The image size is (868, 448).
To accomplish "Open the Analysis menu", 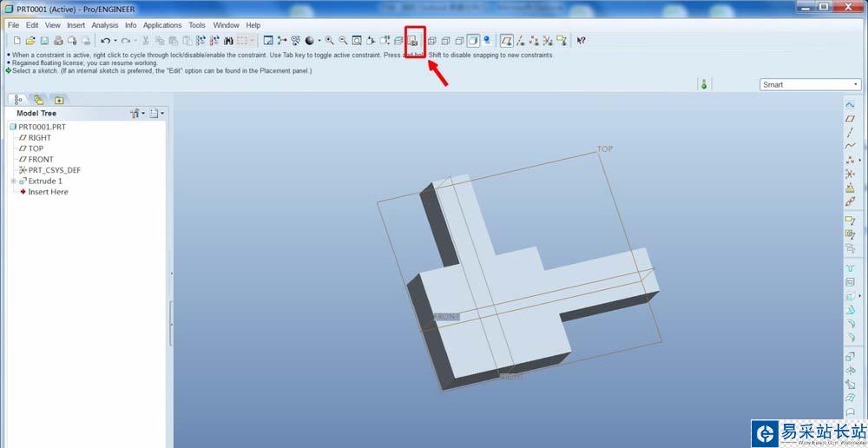I will [x=105, y=25].
